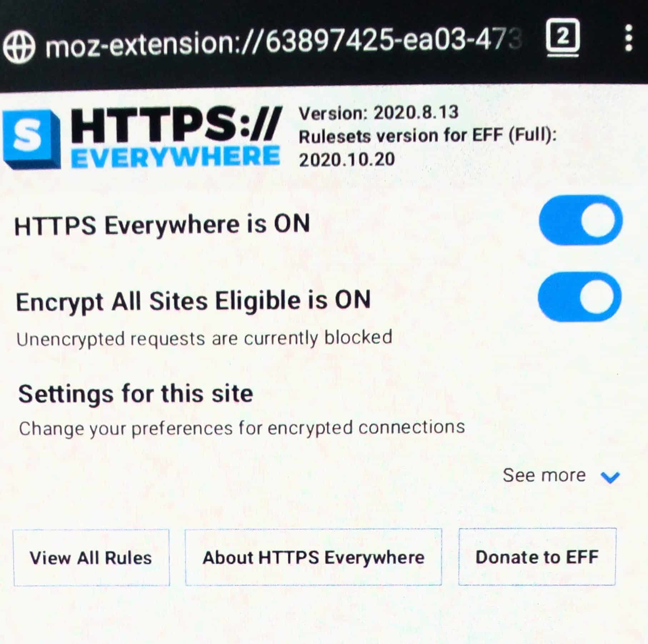
Task: Click 'Unencrypted requests are currently blocked' text
Action: [x=204, y=339]
